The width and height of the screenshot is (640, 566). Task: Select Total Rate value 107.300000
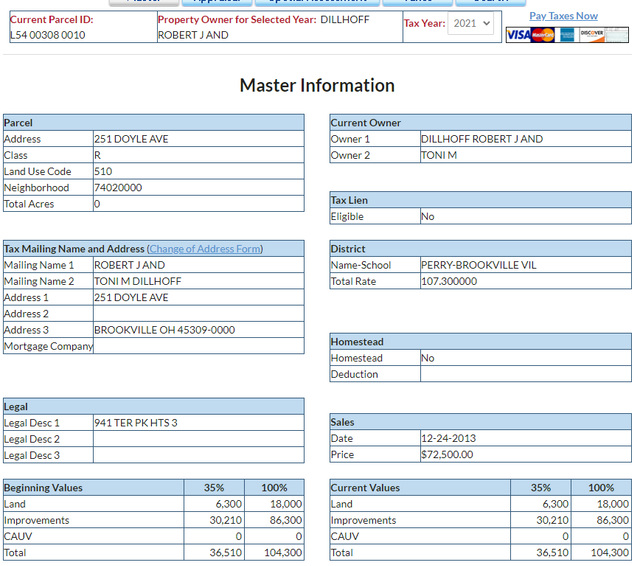coord(449,282)
